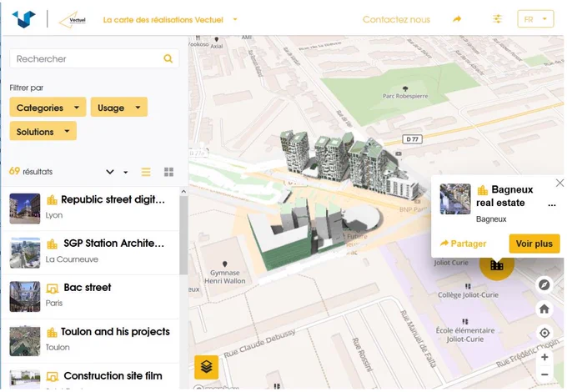Click the Gymnase Henri Wallon map label
Image resolution: width=567 pixels, height=392 pixels.
225,277
